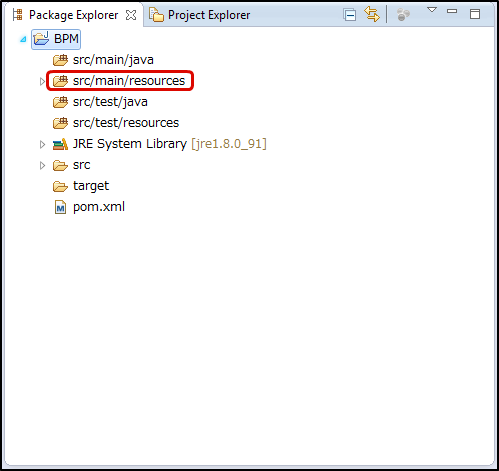Toggle Link with Editor

[372, 14]
